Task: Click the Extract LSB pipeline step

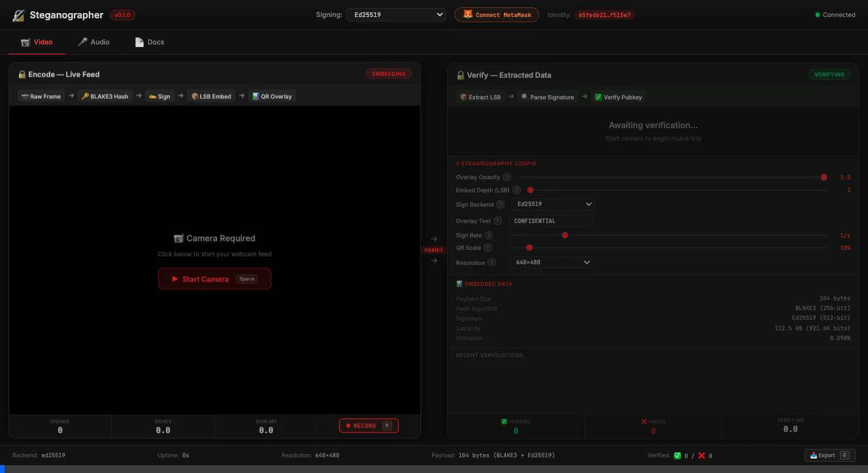Action: [x=480, y=97]
